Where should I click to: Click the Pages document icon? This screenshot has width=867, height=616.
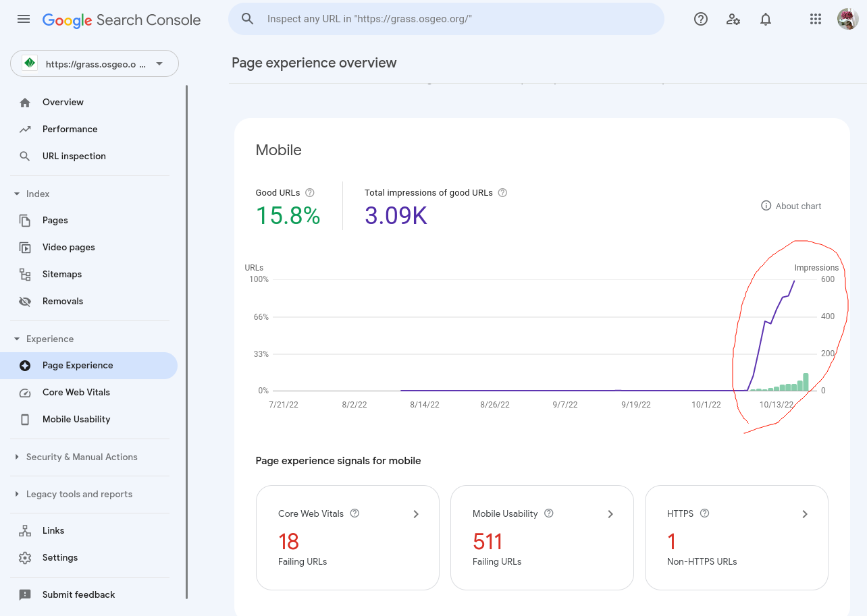point(25,221)
